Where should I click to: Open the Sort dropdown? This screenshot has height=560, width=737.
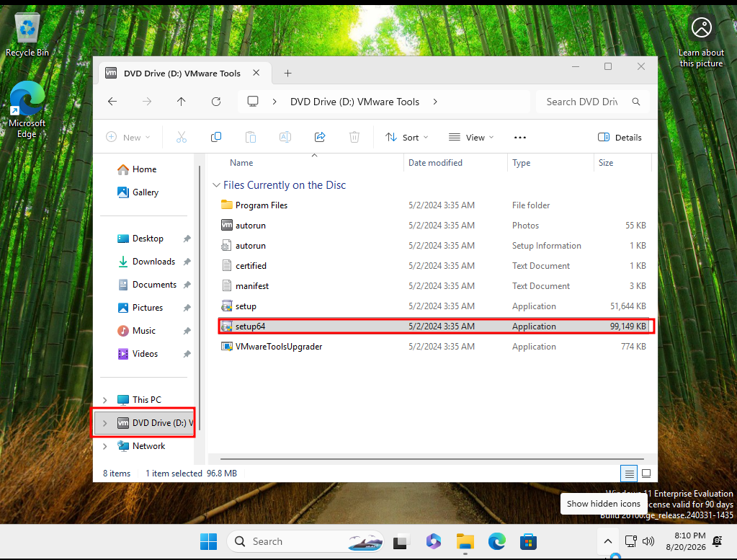pos(406,137)
